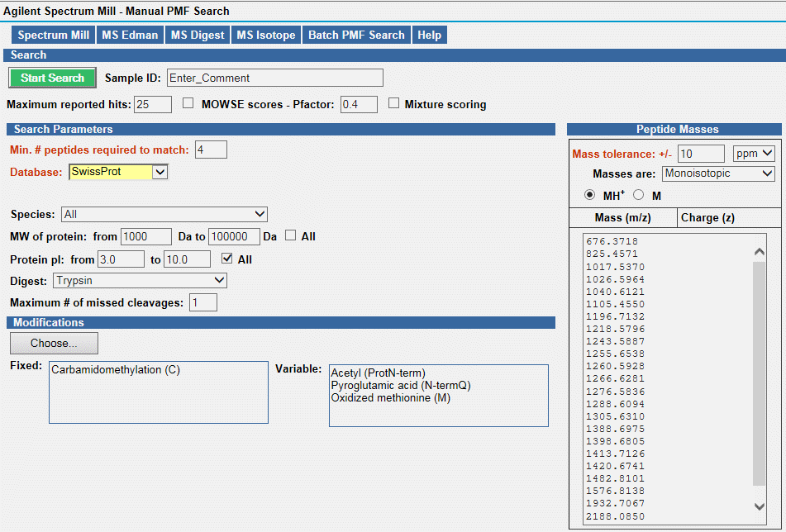The height and width of the screenshot is (532, 786).
Task: Go to the MS Digest tab
Action: (x=196, y=35)
